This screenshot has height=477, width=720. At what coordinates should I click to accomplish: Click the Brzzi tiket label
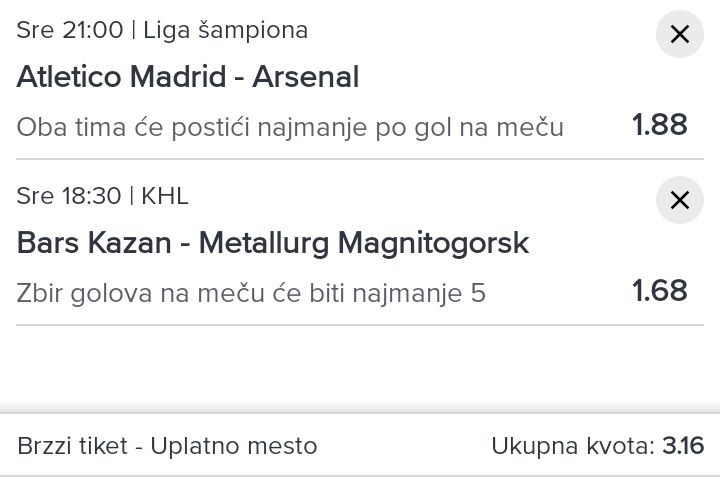tap(73, 446)
